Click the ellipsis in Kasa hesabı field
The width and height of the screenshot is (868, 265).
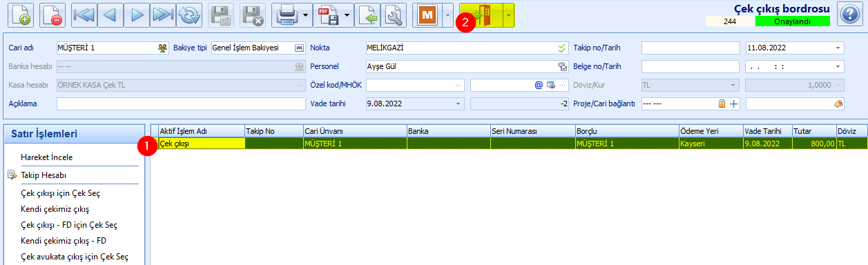pyautogui.click(x=299, y=85)
